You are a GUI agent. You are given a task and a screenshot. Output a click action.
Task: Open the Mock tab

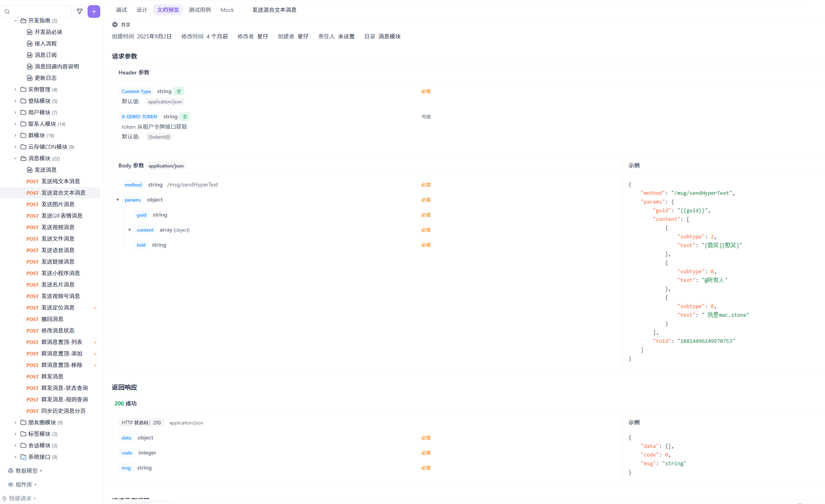(x=227, y=10)
